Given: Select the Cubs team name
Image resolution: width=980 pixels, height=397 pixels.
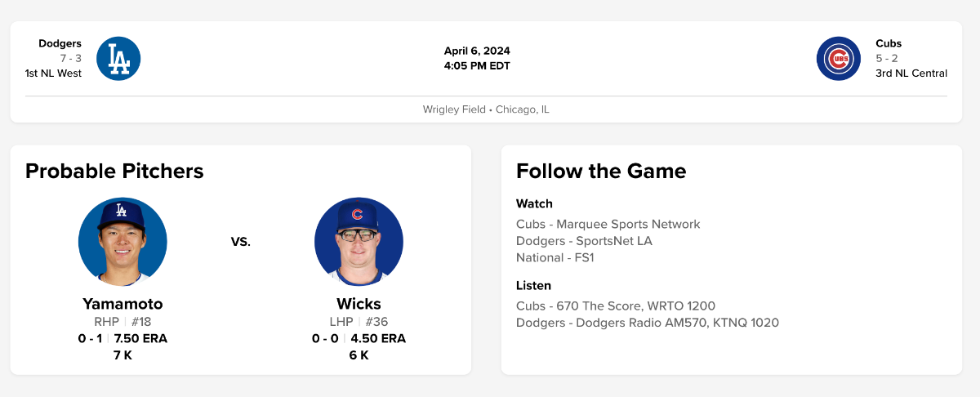Looking at the screenshot, I should click(x=889, y=43).
